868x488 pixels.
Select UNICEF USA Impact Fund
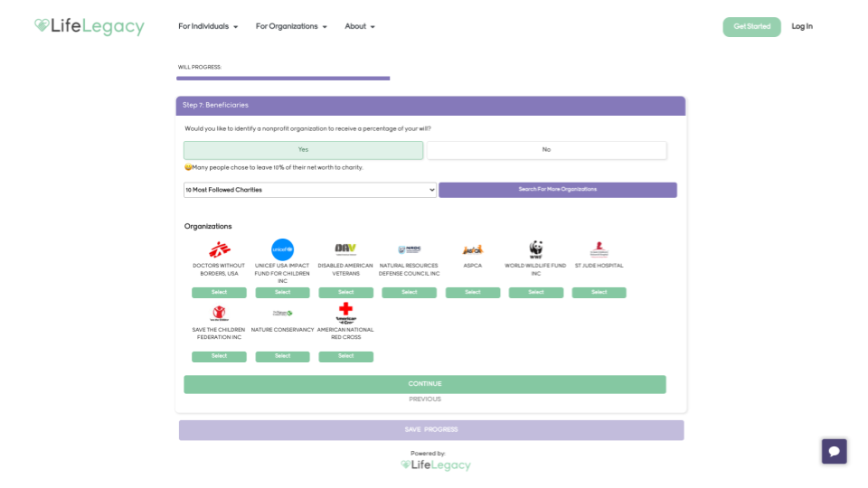tap(282, 292)
